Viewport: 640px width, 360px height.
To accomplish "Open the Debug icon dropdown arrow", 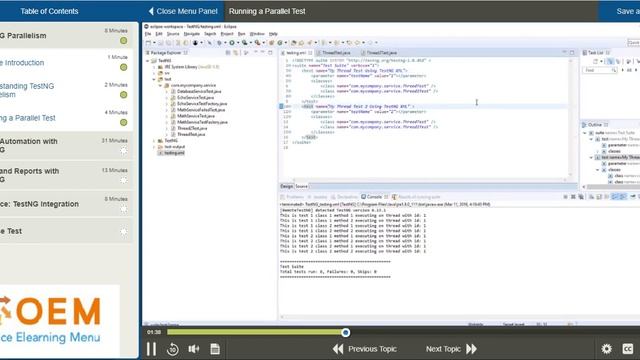I will click(x=225, y=43).
